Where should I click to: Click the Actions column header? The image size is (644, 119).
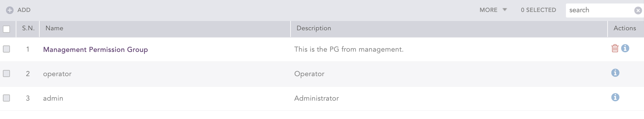pyautogui.click(x=624, y=28)
